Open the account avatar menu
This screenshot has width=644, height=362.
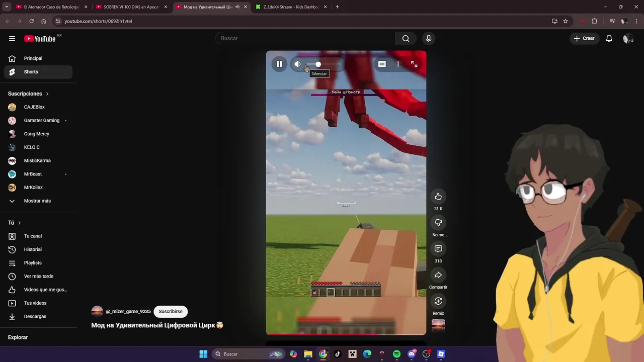pos(627,39)
